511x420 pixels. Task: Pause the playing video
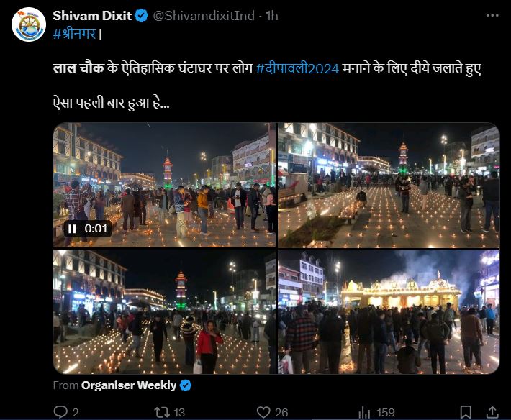tap(72, 229)
